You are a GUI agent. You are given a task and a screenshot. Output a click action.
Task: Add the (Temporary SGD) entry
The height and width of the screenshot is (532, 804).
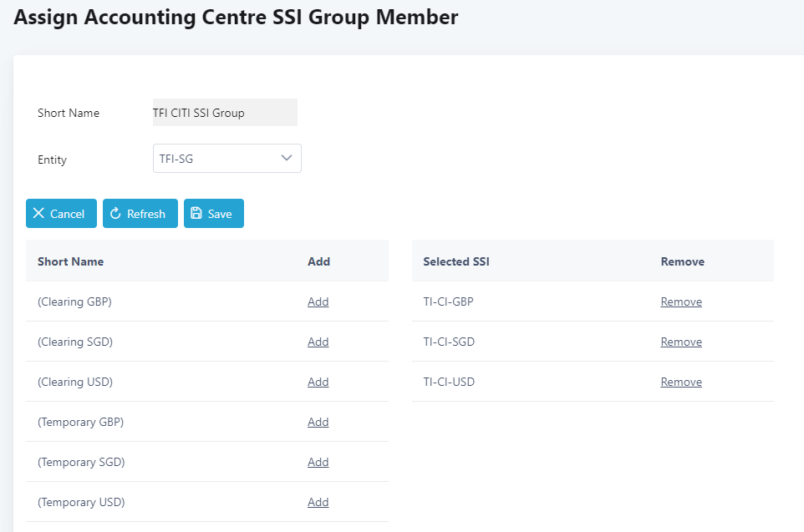pyautogui.click(x=318, y=462)
